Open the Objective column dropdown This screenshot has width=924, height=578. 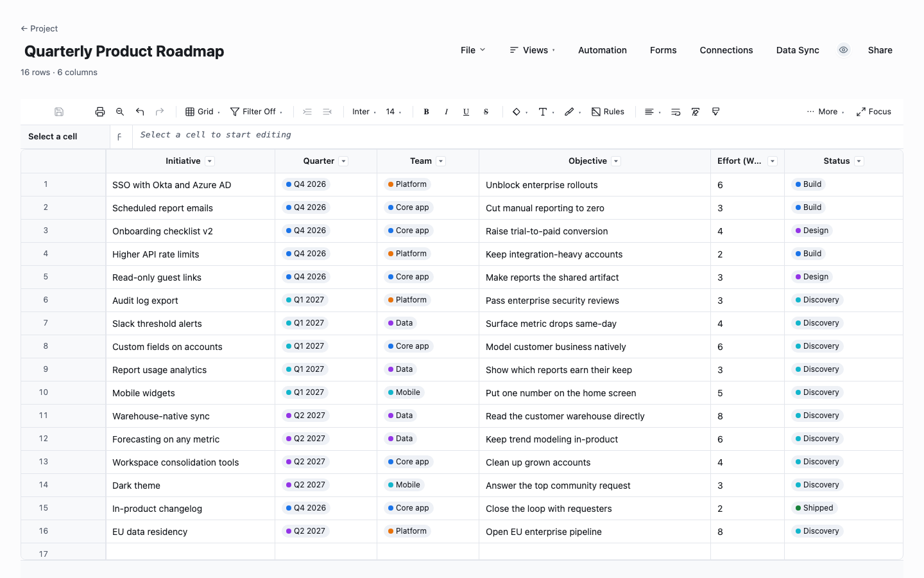[616, 161]
